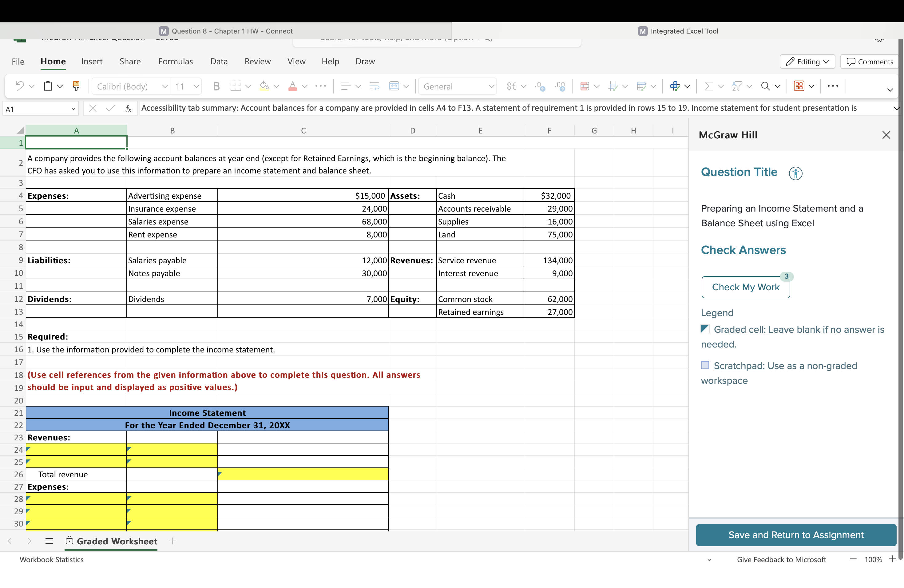This screenshot has width=904, height=588.
Task: Expand the formula bar chevron
Action: 896,109
